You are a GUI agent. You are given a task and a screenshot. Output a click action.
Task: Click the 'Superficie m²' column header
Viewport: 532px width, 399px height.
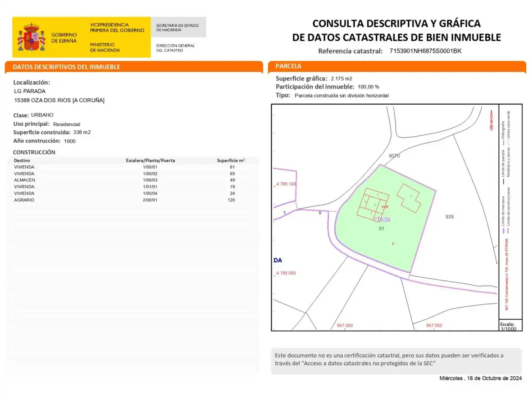coord(231,160)
